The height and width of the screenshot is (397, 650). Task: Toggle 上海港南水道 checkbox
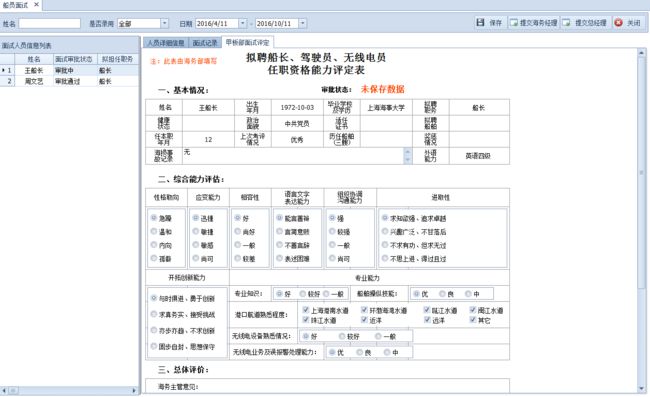[x=306, y=310]
